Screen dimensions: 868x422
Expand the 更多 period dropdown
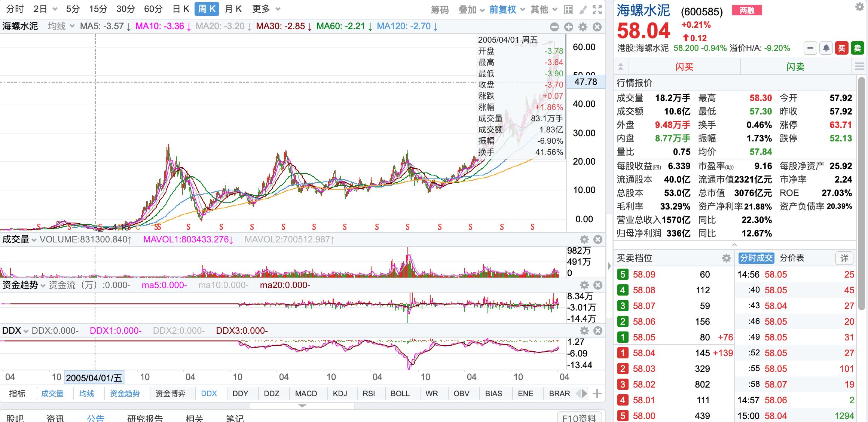pyautogui.click(x=263, y=9)
